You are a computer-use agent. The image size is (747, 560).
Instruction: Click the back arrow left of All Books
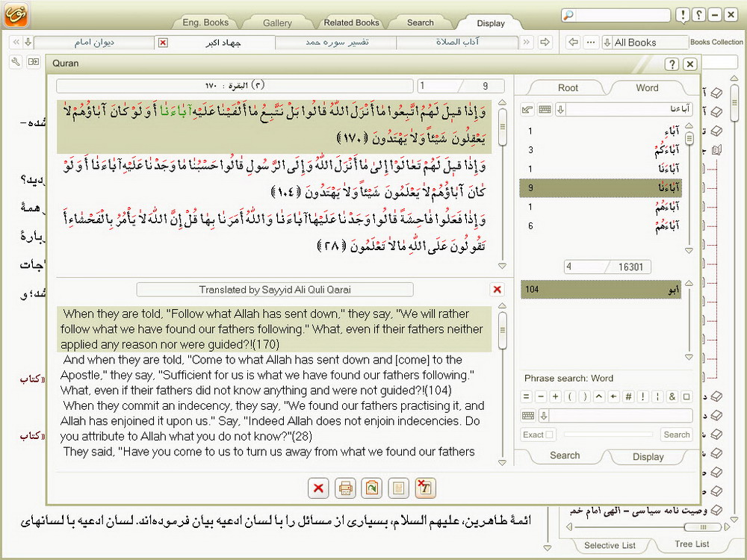click(574, 43)
